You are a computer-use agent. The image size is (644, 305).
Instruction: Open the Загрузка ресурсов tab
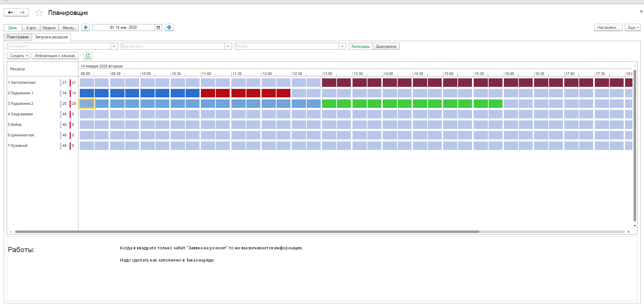pos(51,37)
